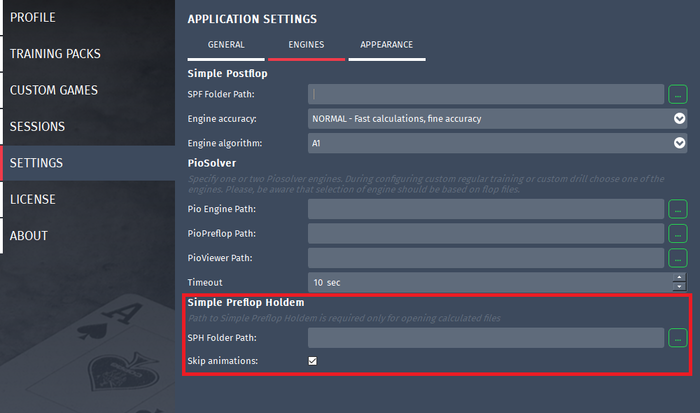
Task: Select the Engines tab
Action: (306, 45)
